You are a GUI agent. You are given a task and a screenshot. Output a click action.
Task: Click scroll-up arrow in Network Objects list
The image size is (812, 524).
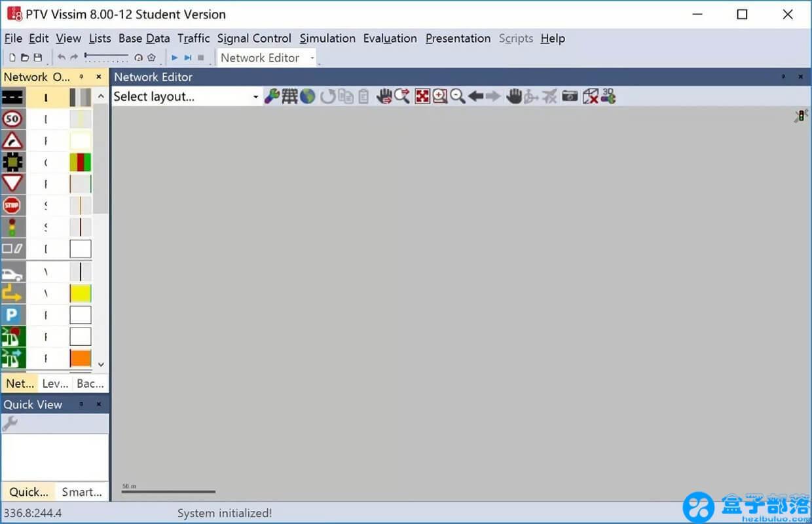click(101, 96)
